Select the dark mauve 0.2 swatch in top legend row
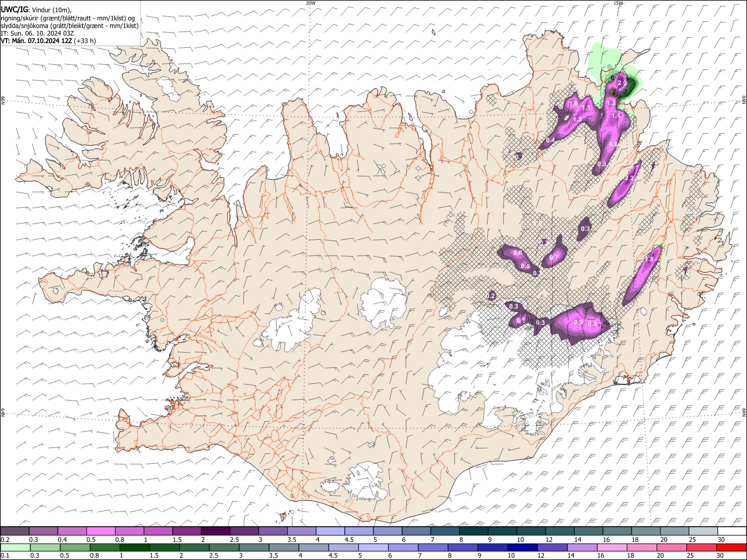Screen dimensions: 747x560 click(15, 531)
